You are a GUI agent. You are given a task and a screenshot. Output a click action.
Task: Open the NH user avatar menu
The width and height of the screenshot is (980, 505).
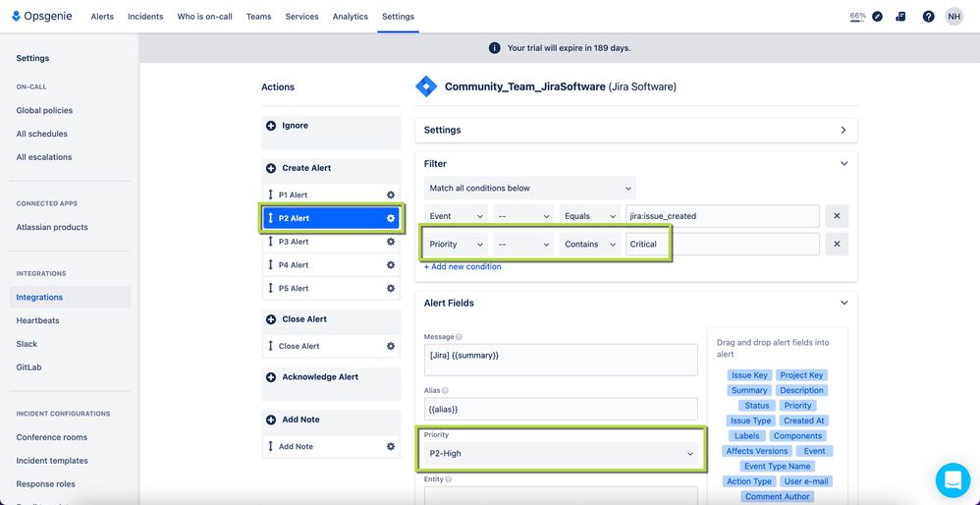click(x=953, y=17)
